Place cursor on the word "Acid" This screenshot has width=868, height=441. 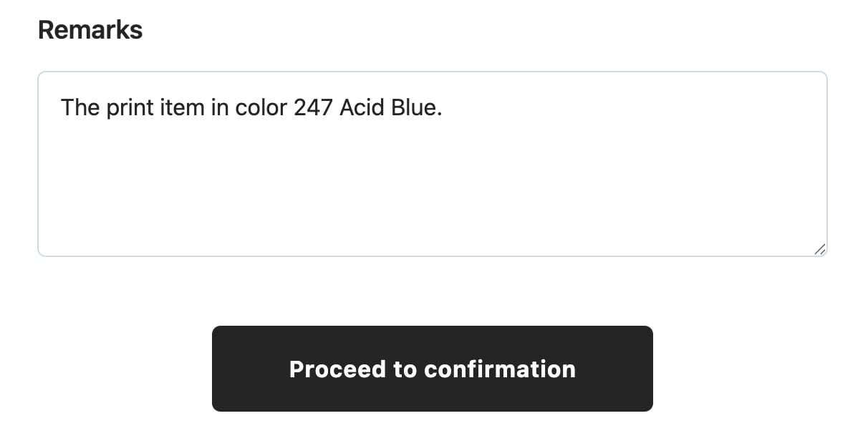point(361,108)
